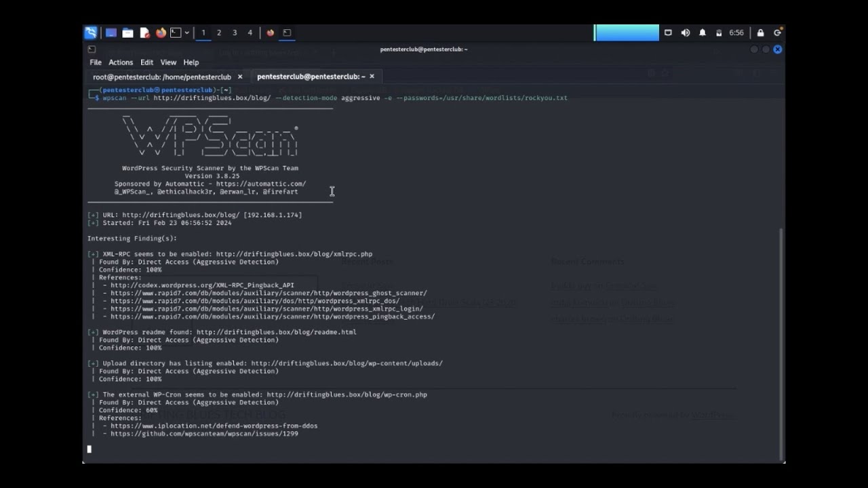
Task: Open the wordpress_xmlrpc_login rapid7 link
Action: click(267, 309)
